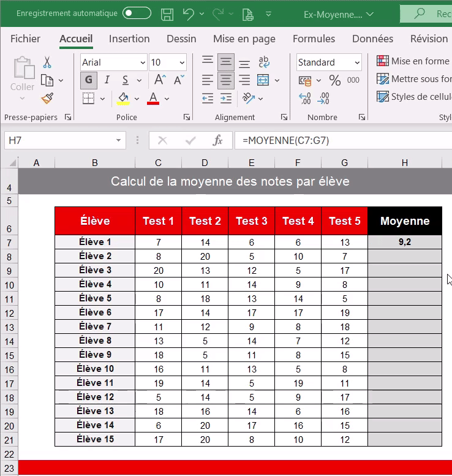The image size is (452, 476).
Task: Toggle underline S formatting
Action: pos(125,80)
